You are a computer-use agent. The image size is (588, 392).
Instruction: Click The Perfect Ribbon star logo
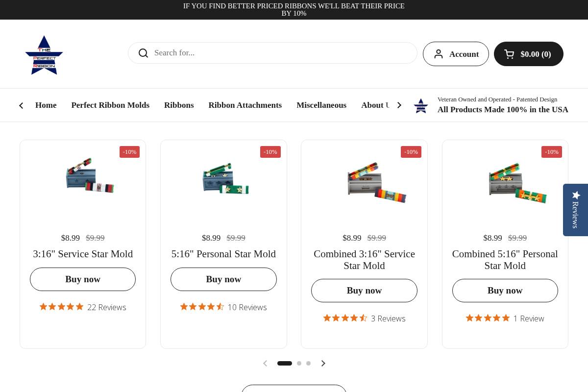click(x=44, y=55)
